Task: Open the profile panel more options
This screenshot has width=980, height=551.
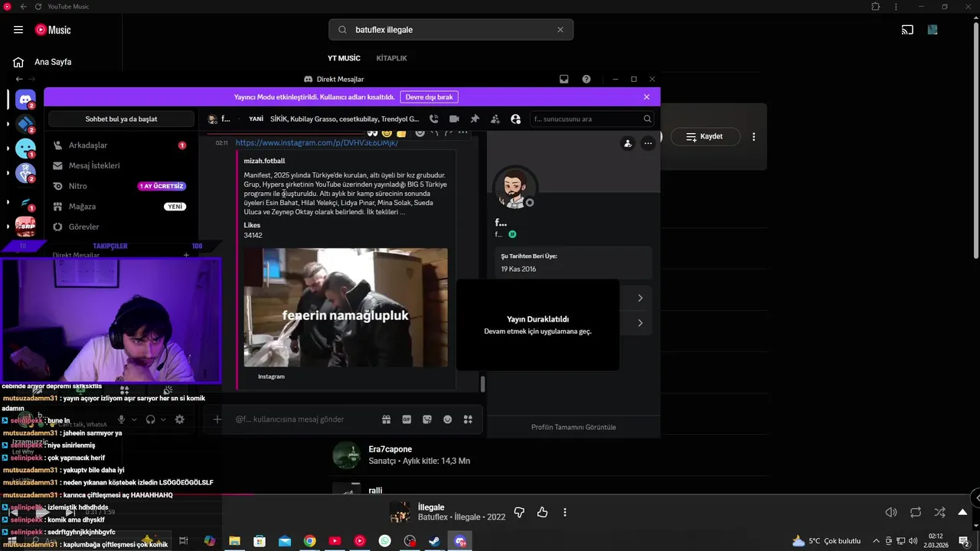Action: [648, 143]
